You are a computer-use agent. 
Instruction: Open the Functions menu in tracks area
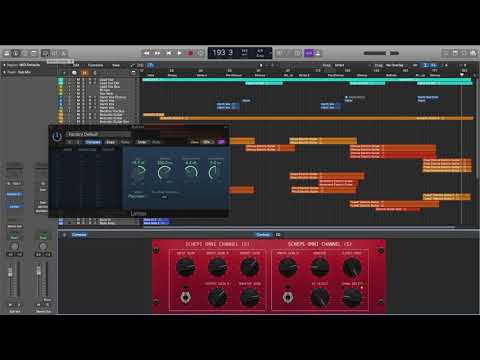click(96, 65)
